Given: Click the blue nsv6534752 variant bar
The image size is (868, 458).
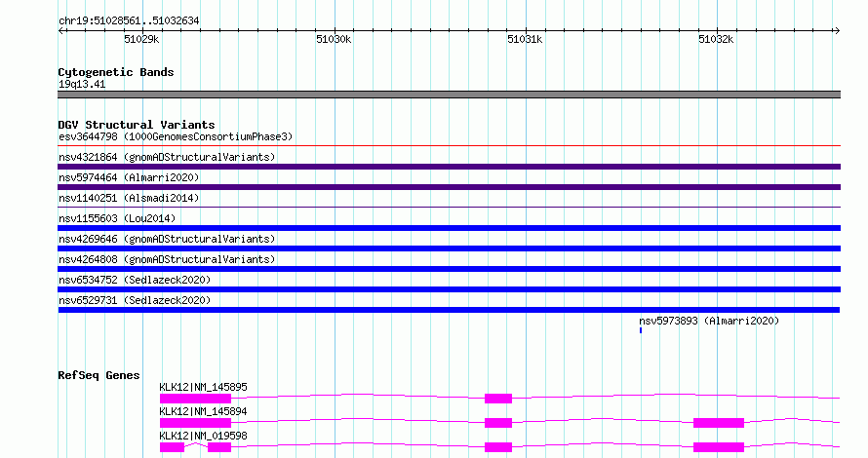Looking at the screenshot, I should click(449, 289).
